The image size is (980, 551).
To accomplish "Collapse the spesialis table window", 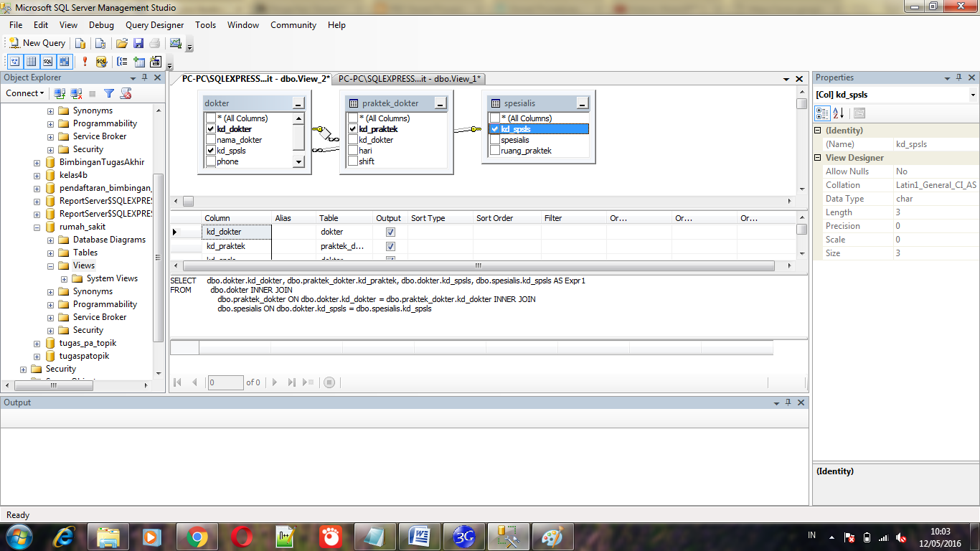I will [583, 104].
